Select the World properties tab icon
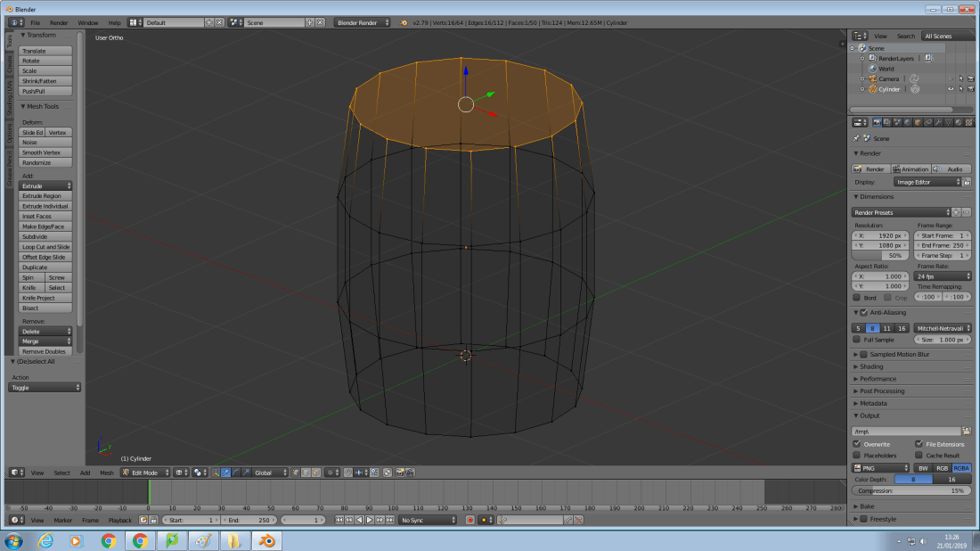Viewport: 980px width, 551px height. point(907,122)
